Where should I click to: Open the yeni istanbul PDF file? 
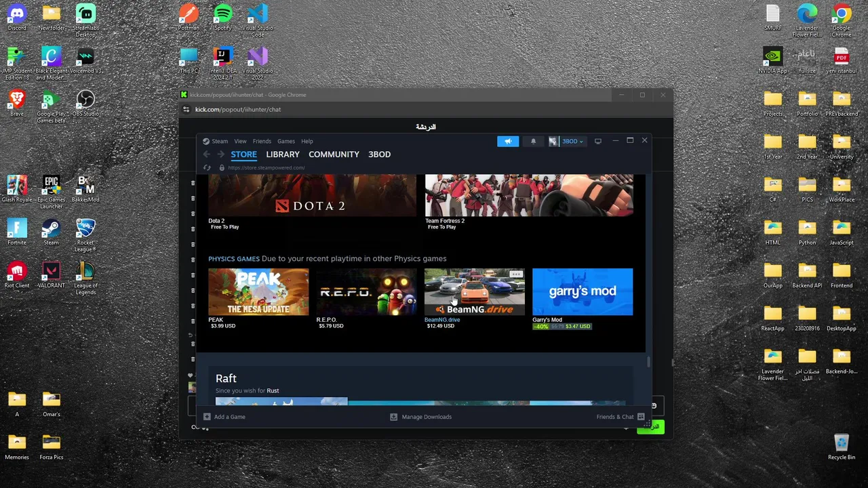[x=842, y=60]
